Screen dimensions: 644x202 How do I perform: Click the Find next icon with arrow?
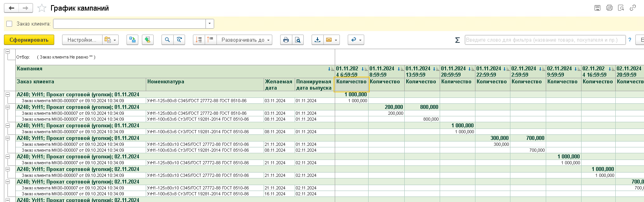click(179, 40)
